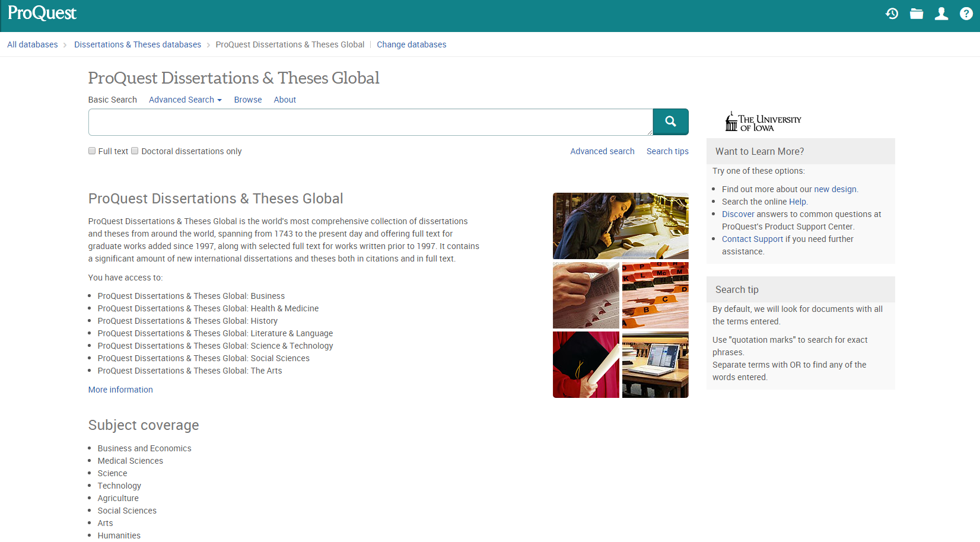
Task: Click the ProQuest logo
Action: (42, 13)
